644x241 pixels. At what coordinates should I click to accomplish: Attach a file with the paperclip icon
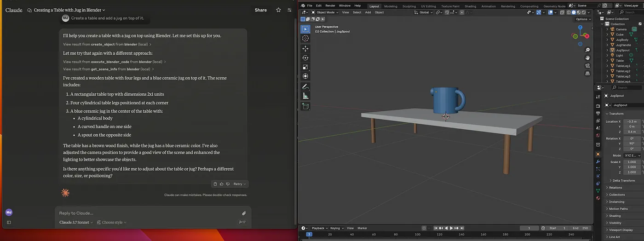[x=244, y=213]
